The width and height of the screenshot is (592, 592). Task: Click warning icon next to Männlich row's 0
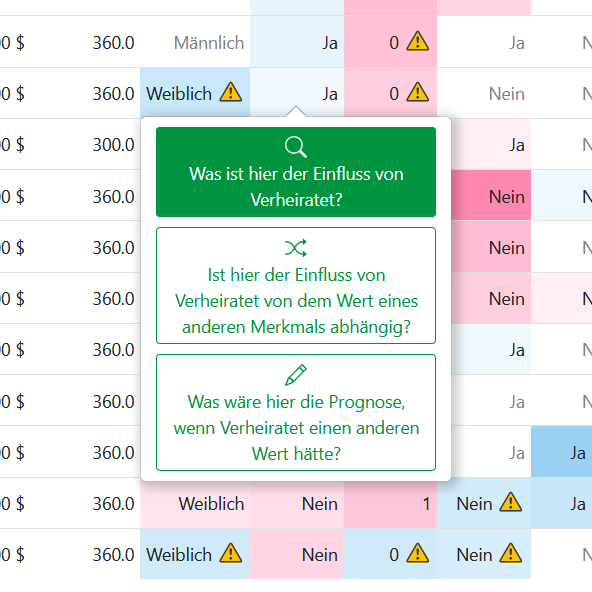tap(418, 41)
